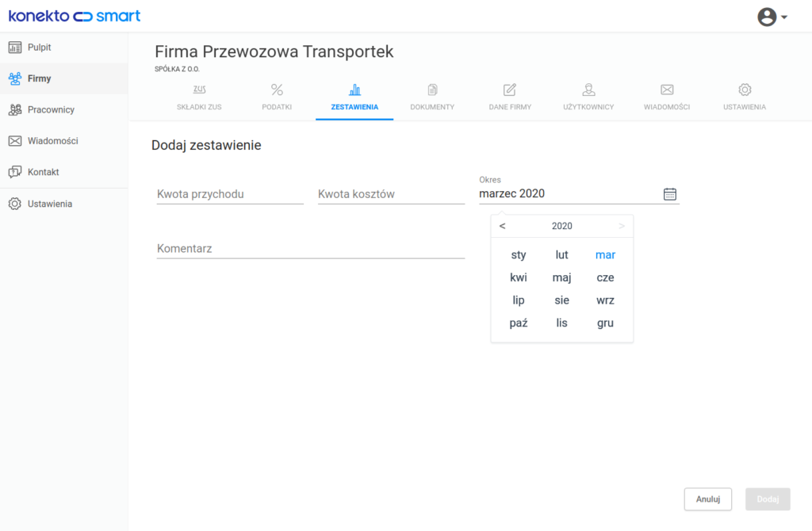Click the user account avatar icon
The width and height of the screenshot is (812, 531).
pos(767,17)
